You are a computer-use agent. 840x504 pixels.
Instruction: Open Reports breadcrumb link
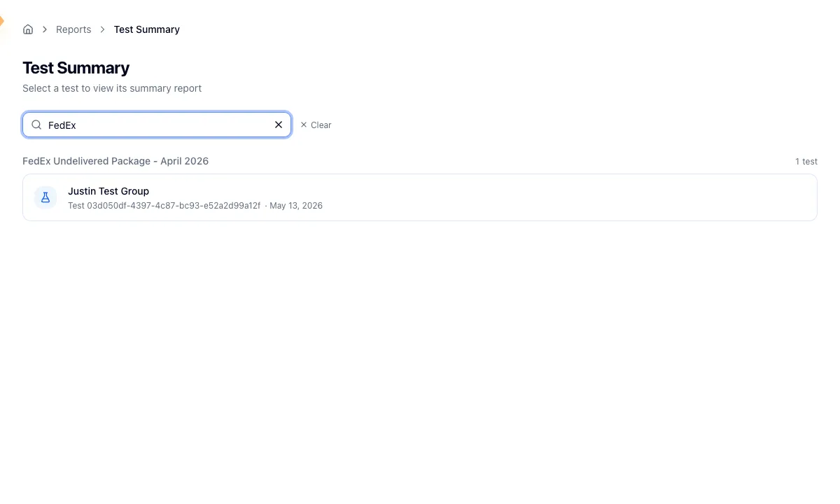click(73, 29)
